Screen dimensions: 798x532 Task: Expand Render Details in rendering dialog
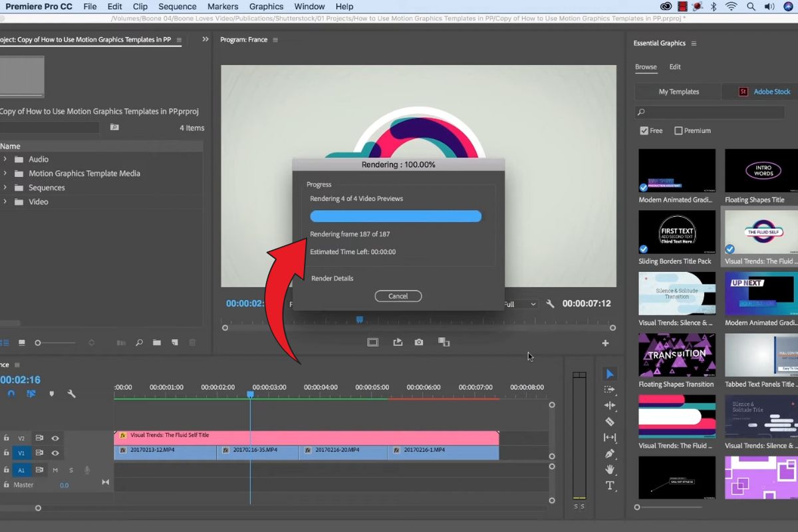pyautogui.click(x=332, y=278)
